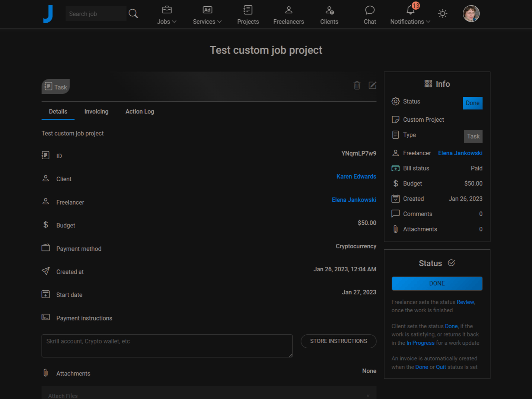532x399 pixels.
Task: Click the Review status link
Action: click(x=465, y=302)
